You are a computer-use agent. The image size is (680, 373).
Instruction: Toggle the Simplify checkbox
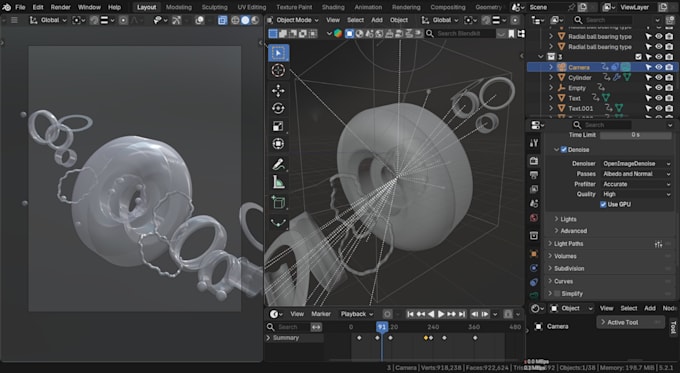pos(557,294)
